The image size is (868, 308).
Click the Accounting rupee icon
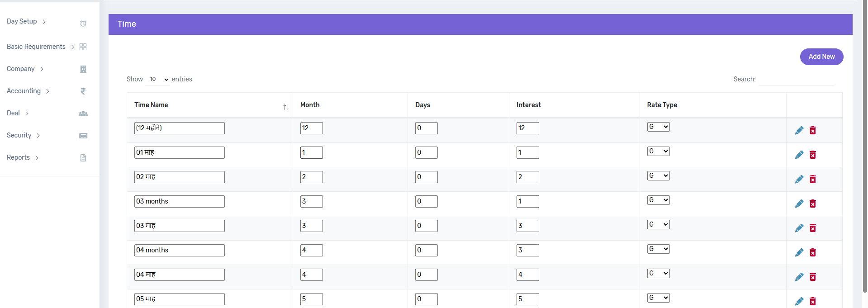pyautogui.click(x=83, y=91)
